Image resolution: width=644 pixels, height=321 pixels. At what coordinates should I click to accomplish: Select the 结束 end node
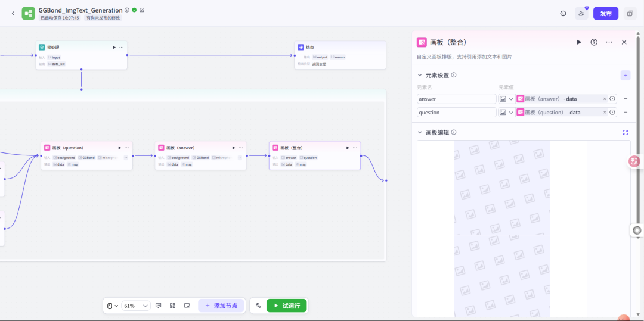[340, 55]
